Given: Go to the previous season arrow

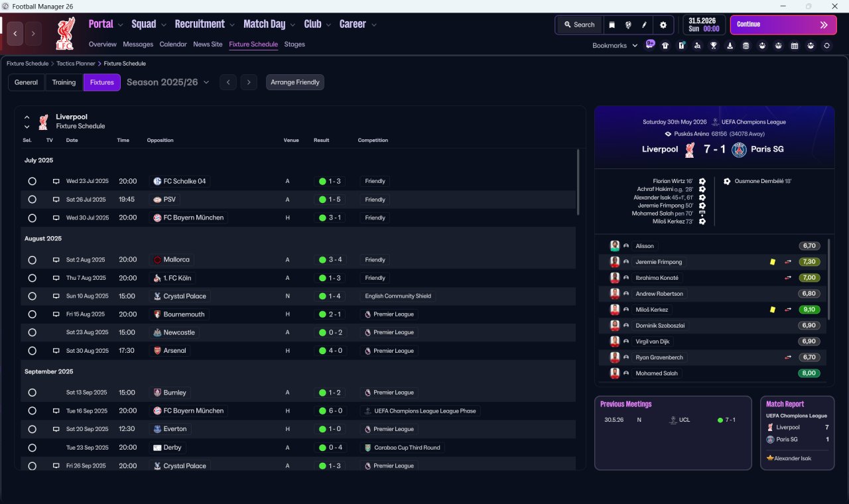Looking at the screenshot, I should point(228,82).
